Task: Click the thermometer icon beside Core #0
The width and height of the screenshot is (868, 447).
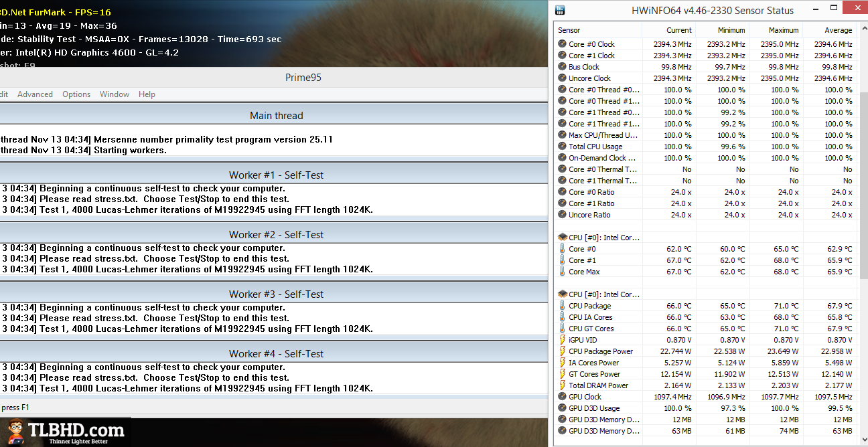Action: (x=562, y=249)
